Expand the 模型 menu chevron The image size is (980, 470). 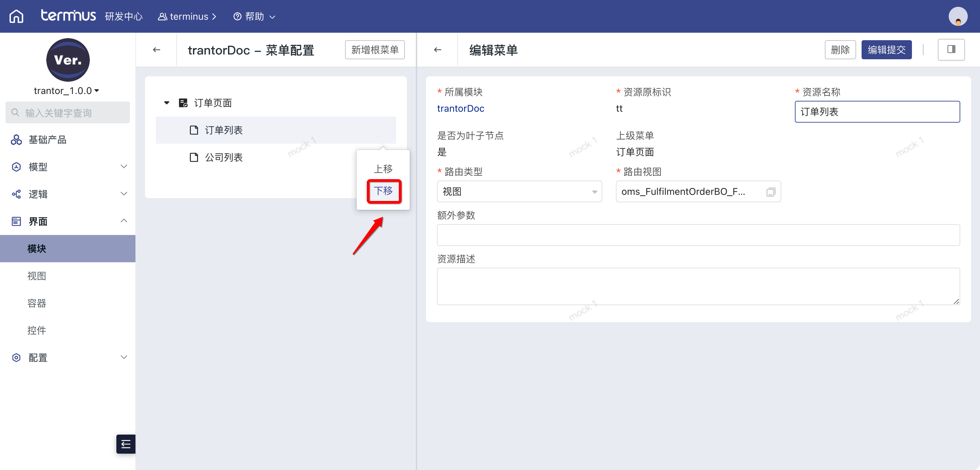click(x=124, y=167)
